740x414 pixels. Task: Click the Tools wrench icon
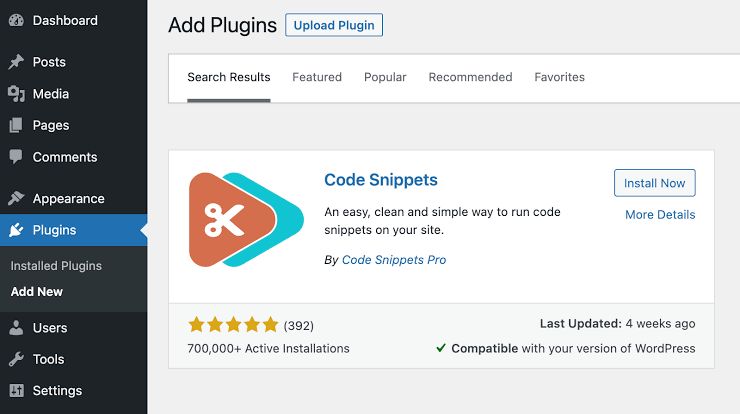[16, 359]
